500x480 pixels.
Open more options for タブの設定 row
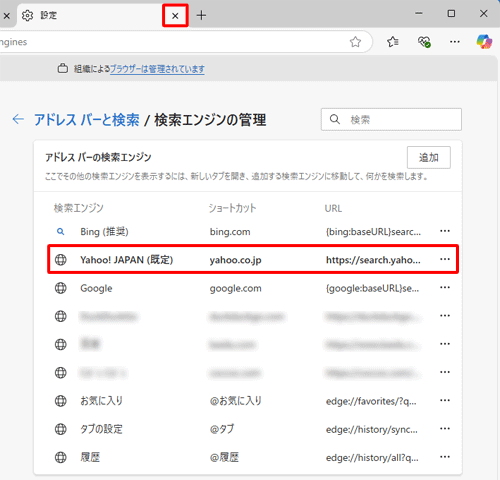click(445, 429)
